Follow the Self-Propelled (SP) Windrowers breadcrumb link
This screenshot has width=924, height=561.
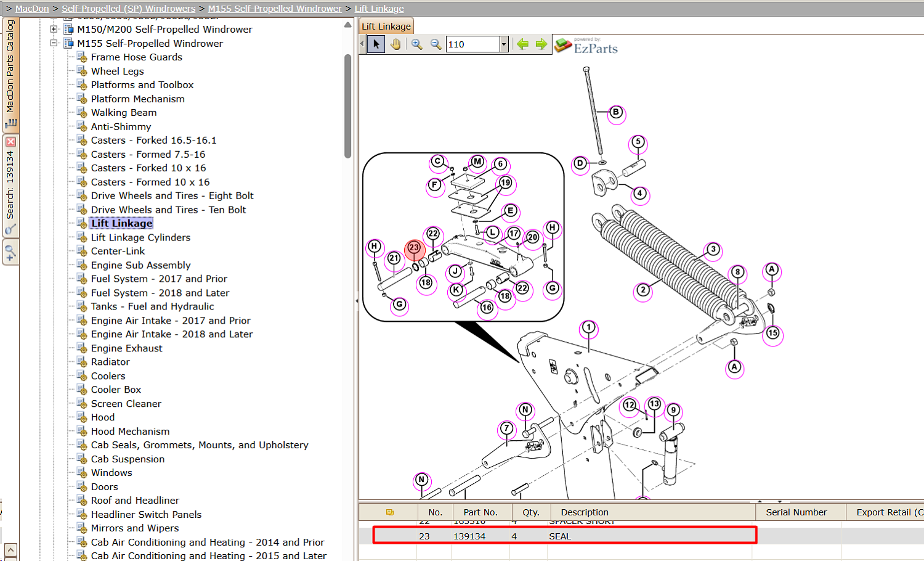coord(128,9)
